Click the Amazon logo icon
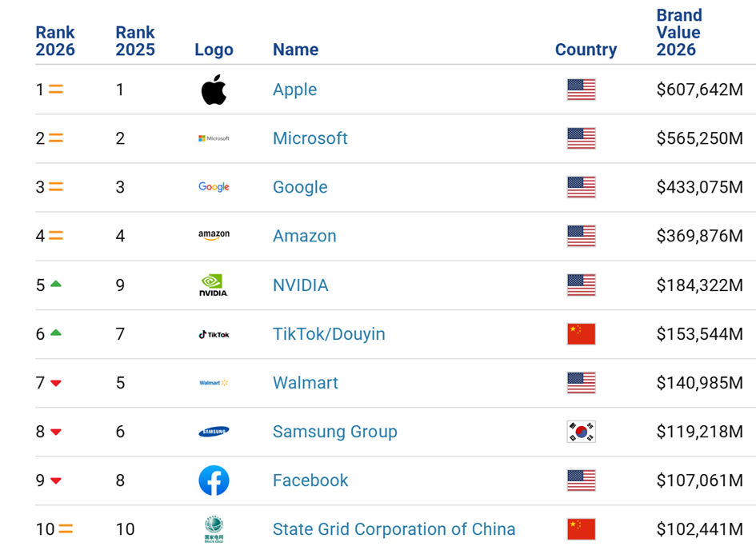 [x=214, y=236]
